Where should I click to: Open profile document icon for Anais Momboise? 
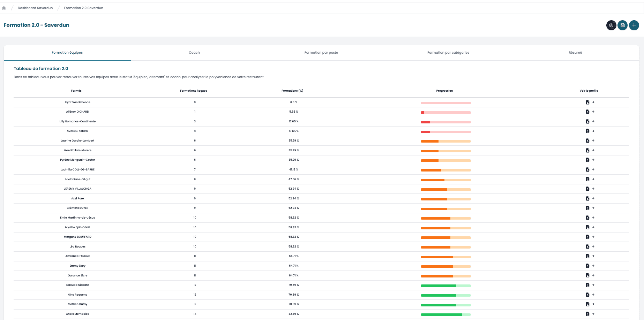[587, 314]
